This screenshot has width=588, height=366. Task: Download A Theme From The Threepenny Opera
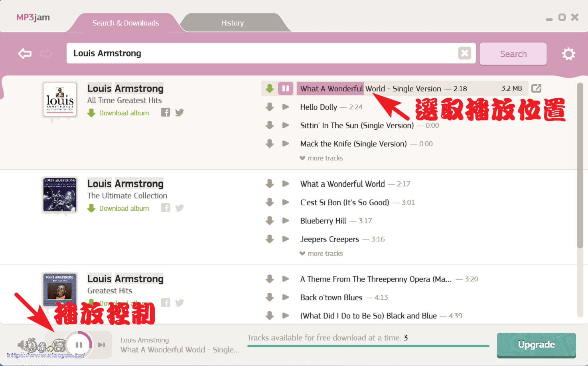click(x=270, y=279)
